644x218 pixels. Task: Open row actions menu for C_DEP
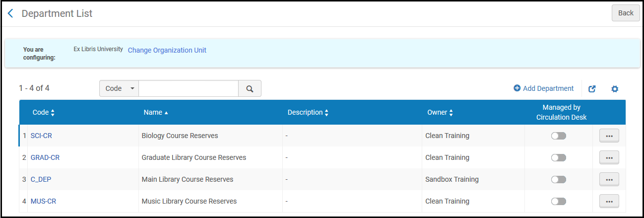pyautogui.click(x=609, y=179)
